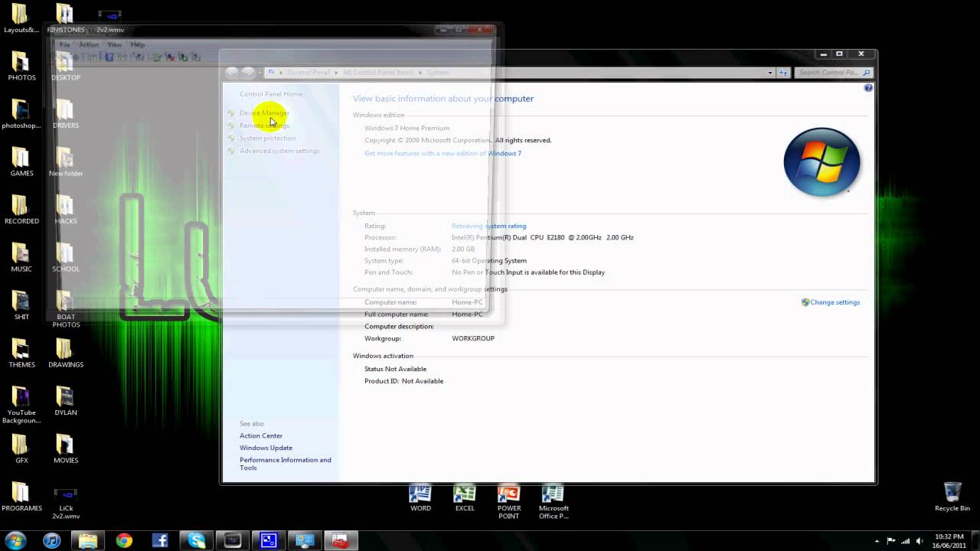Click the network signal tray icon
Screen dimensions: 980x551
(x=906, y=541)
